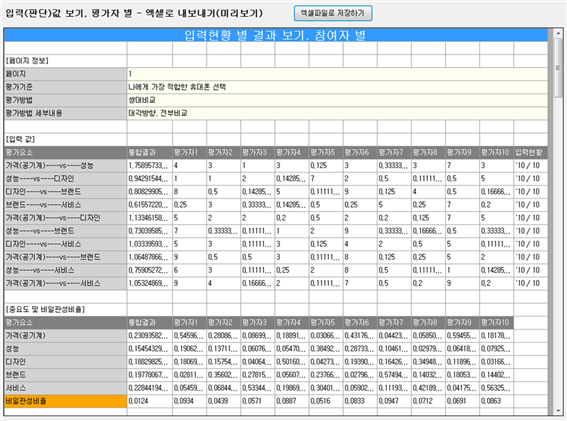This screenshot has width=567, height=421.
Task: Click the 통합결과 cell 1.06487866
Action: coord(150,257)
